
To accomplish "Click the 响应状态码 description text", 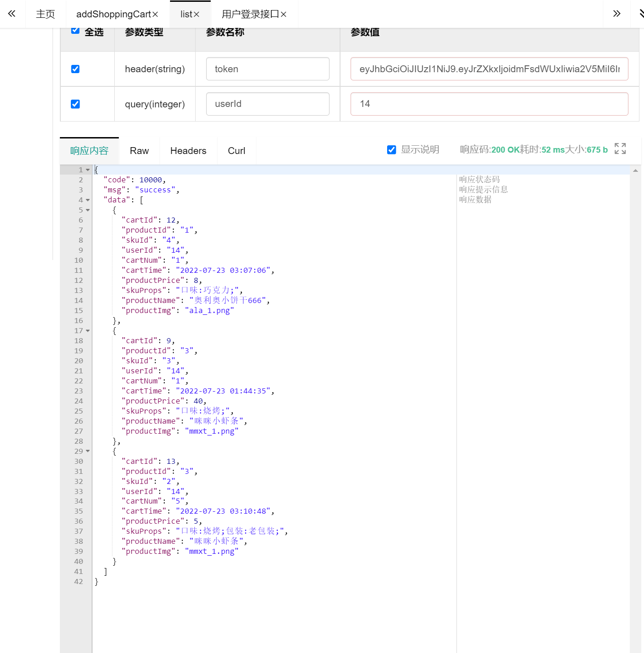I will point(479,180).
